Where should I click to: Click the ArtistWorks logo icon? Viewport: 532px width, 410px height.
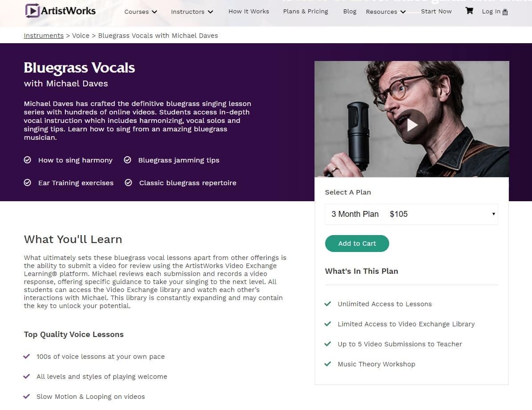click(x=32, y=10)
